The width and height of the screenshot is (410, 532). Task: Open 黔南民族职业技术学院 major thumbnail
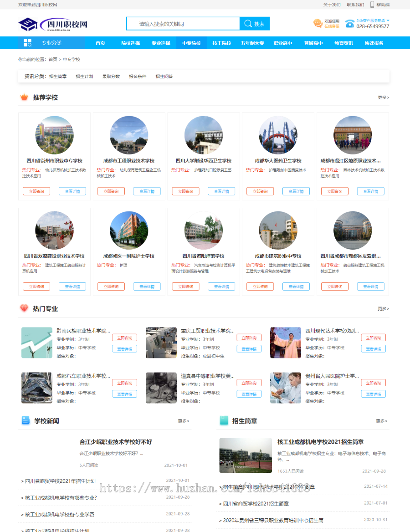click(36, 343)
